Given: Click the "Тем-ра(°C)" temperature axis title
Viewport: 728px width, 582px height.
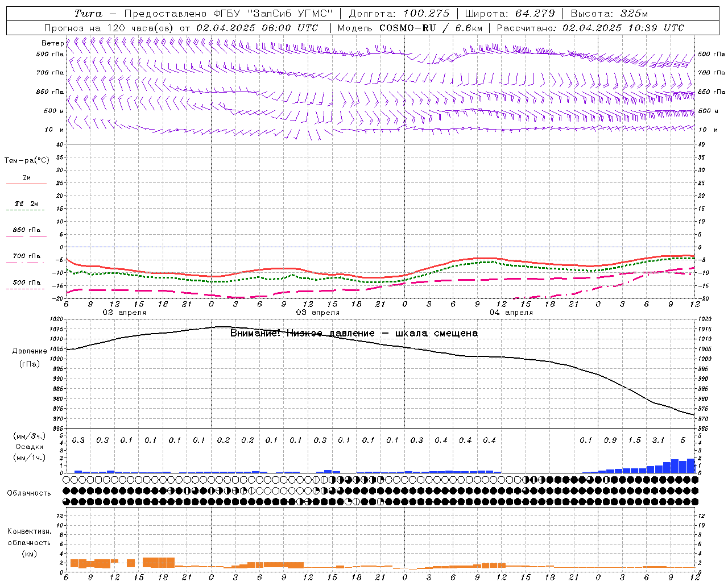Looking at the screenshot, I should 27,161.
